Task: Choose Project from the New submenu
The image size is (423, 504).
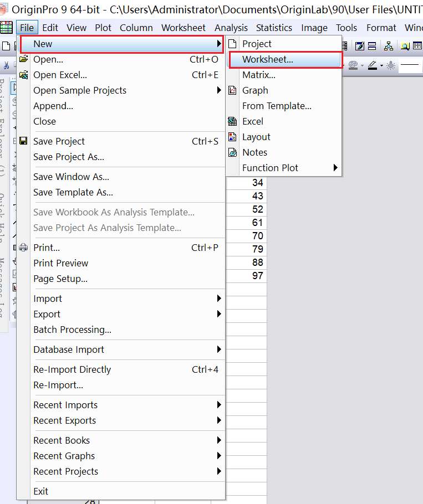Action: coord(284,44)
